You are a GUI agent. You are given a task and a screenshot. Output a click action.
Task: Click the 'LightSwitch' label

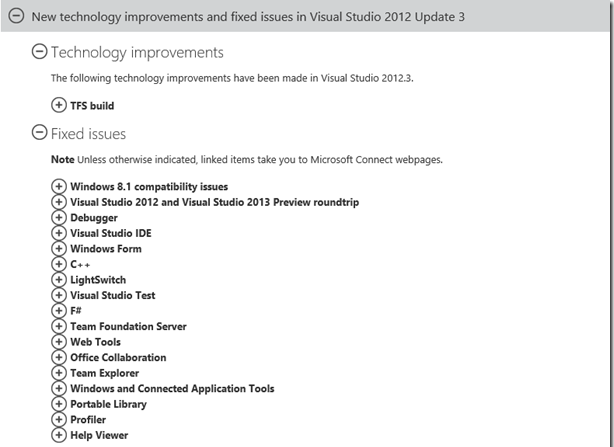(x=98, y=280)
